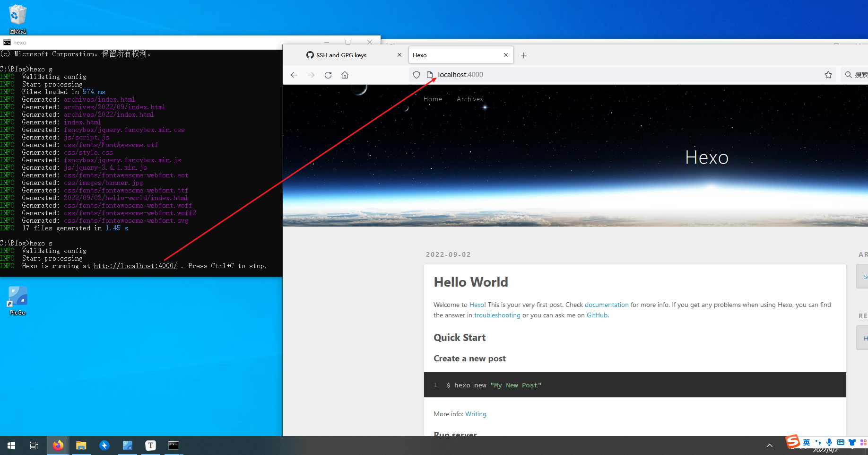Open Sogou skin shirt icon

[x=852, y=442]
